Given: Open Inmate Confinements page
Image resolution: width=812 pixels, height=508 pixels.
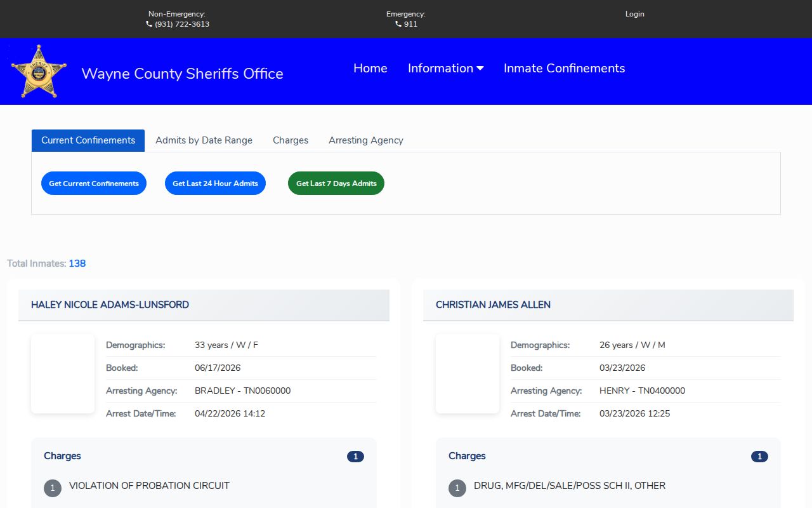Looking at the screenshot, I should pos(565,69).
